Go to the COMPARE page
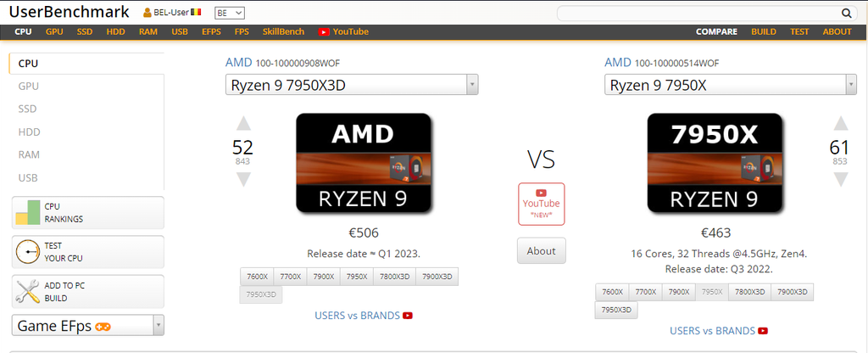 tap(716, 32)
